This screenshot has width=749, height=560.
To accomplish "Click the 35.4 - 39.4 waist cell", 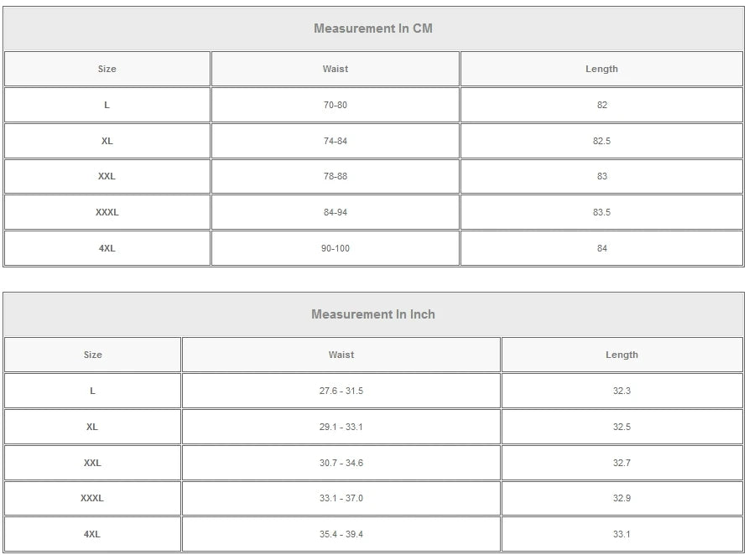I will pos(341,534).
